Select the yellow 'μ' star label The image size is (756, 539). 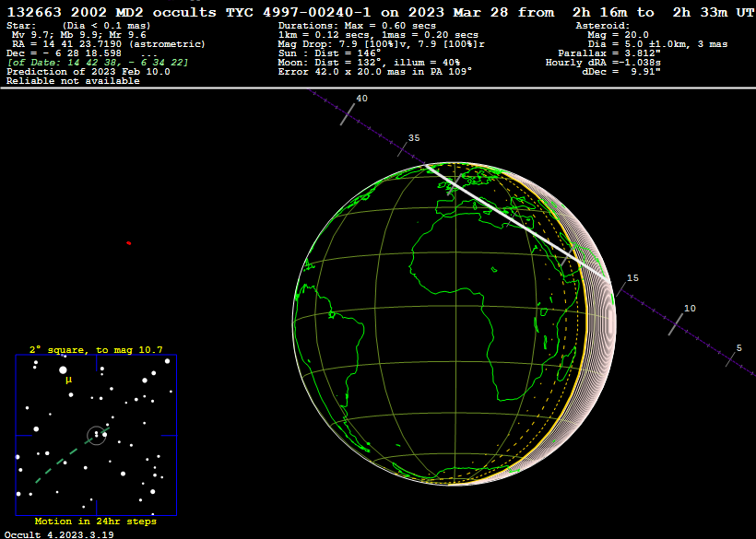pyautogui.click(x=68, y=380)
